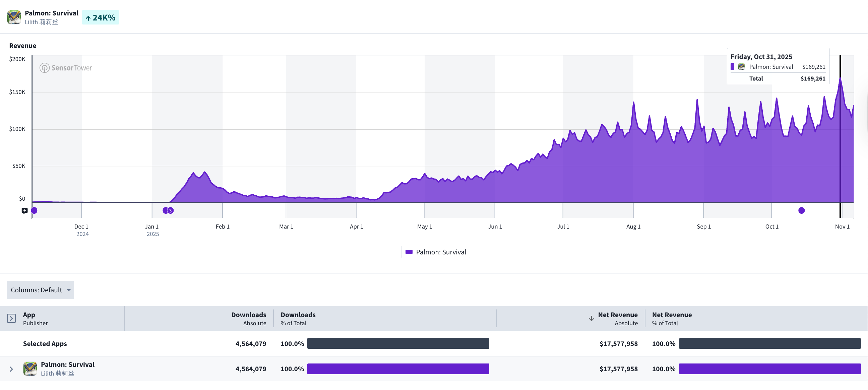The height and width of the screenshot is (390, 868).
Task: Expand the Palmon: Survival table row
Action: [11, 369]
